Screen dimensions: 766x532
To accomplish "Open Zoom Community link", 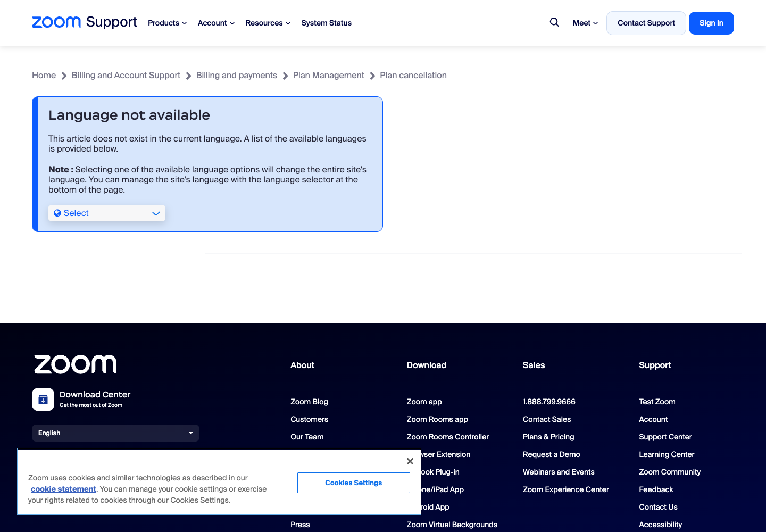I will pyautogui.click(x=670, y=472).
